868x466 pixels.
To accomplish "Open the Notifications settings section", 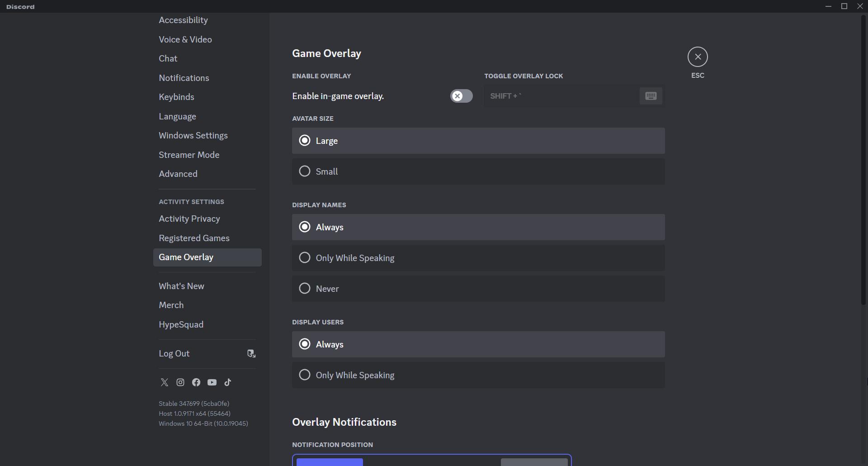I will 184,78.
